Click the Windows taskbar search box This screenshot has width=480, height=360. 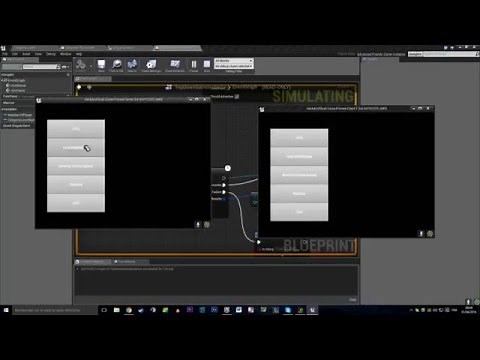click(x=55, y=310)
